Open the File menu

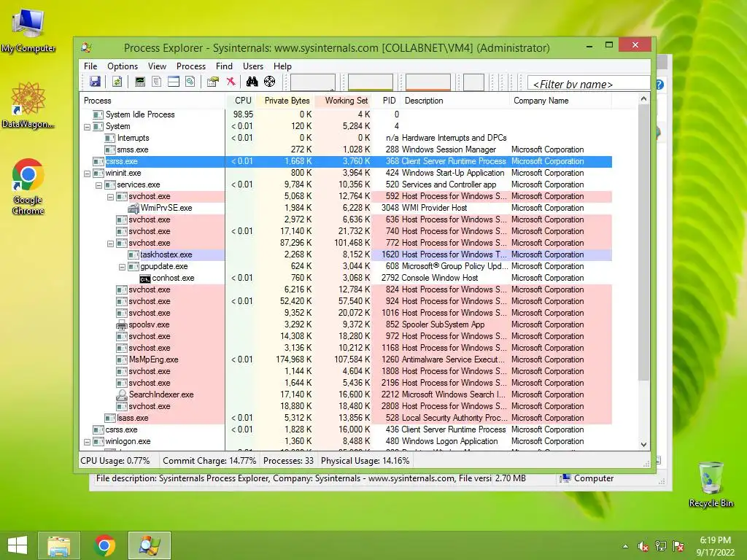(x=90, y=66)
